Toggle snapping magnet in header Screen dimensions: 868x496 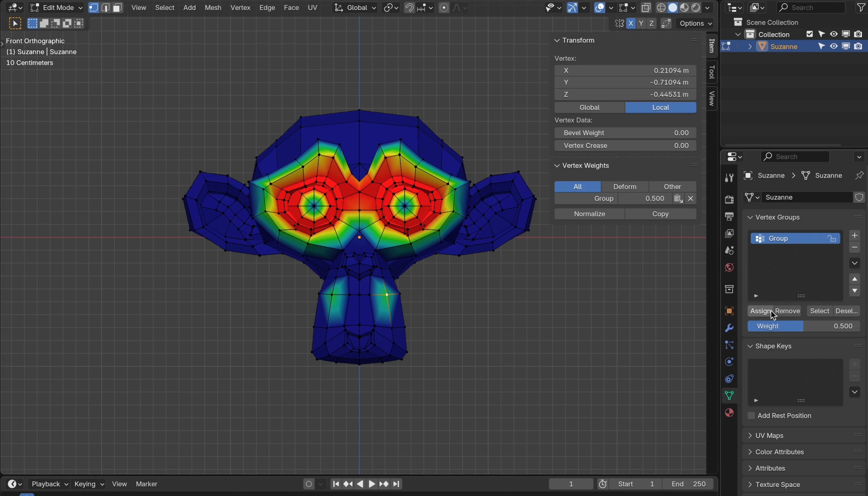(x=409, y=7)
